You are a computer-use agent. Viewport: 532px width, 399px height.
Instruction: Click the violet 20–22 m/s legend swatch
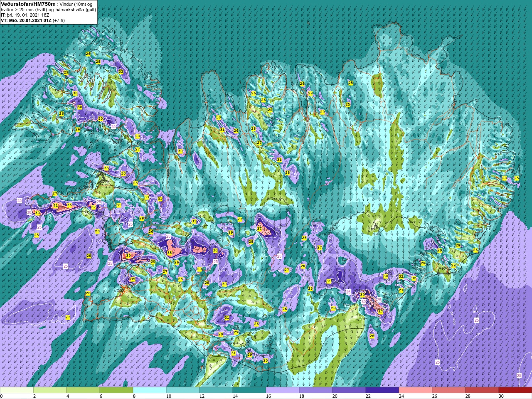pyautogui.click(x=349, y=390)
